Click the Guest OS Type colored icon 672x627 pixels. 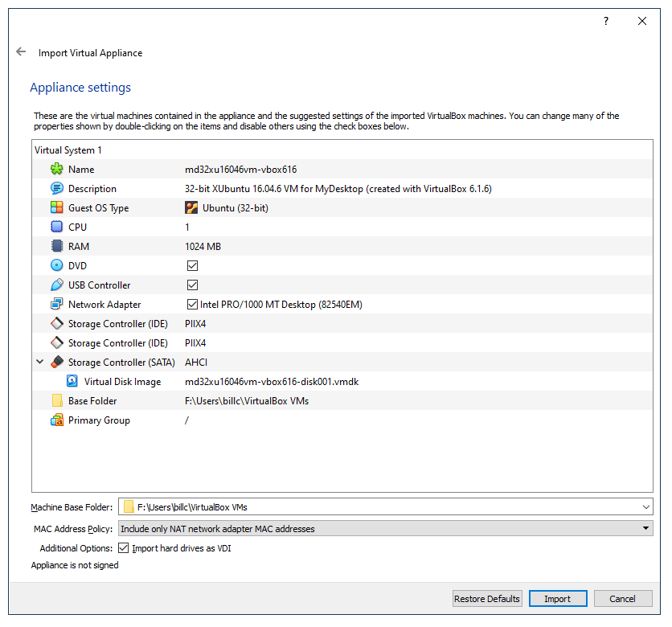(x=57, y=208)
